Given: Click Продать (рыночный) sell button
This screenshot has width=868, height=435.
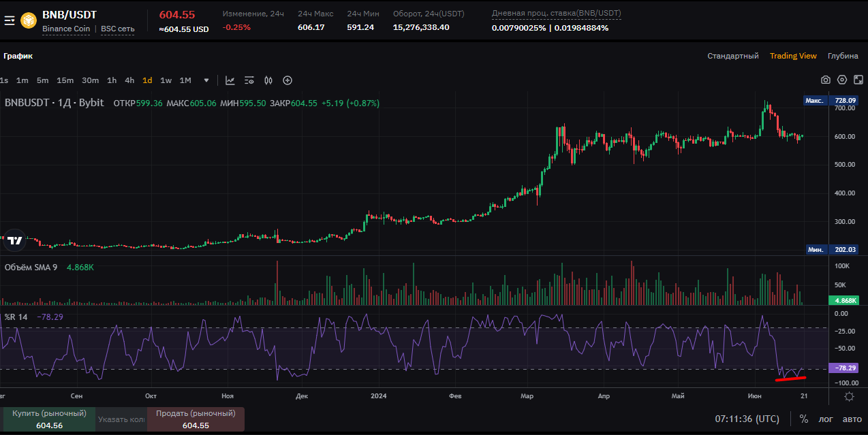Looking at the screenshot, I should click(196, 419).
